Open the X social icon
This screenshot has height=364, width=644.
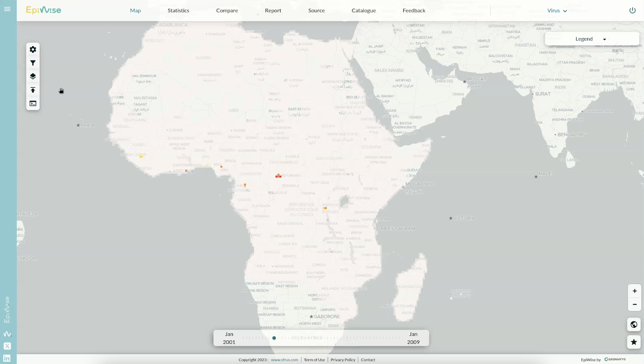[x=7, y=346]
